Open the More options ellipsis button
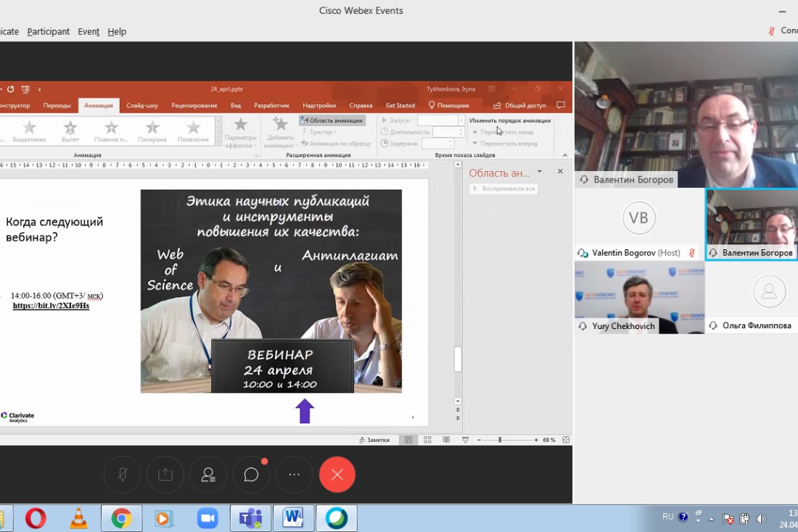Screen dimensions: 798x532 295,475
